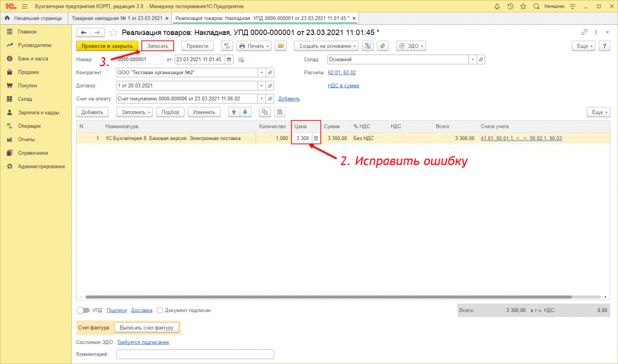Viewport: 618px width, 364px height.
Task: Open ЭДО dropdown menu
Action: [x=411, y=46]
